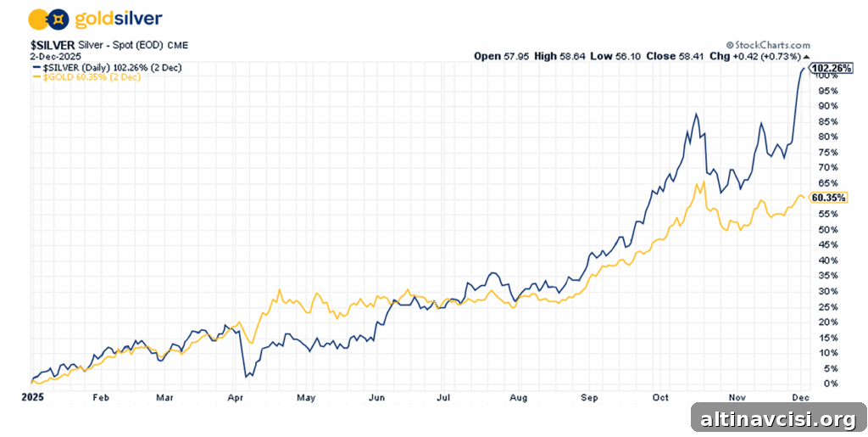Click the High 58.64 value
The height and width of the screenshot is (437, 868).
point(561,57)
